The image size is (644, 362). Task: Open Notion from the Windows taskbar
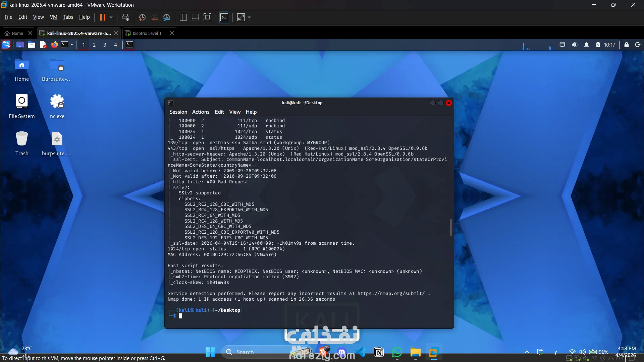click(x=379, y=352)
